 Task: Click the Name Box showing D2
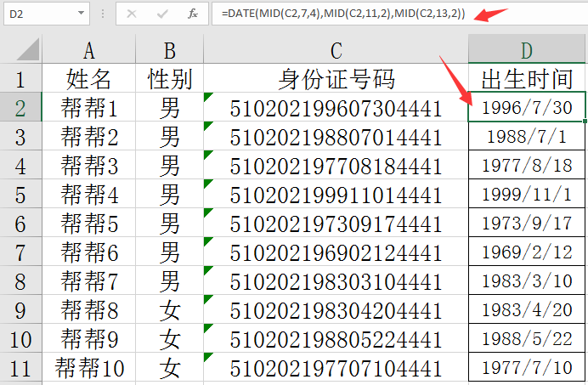[47, 14]
